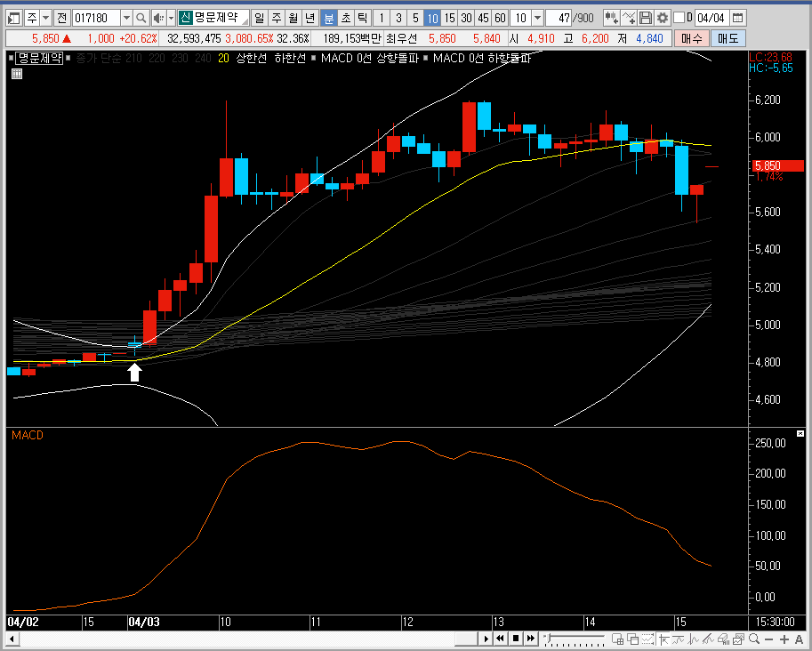Screen dimensions: 812x651
Task: Select the 60 minute interval button
Action: pyautogui.click(x=500, y=18)
